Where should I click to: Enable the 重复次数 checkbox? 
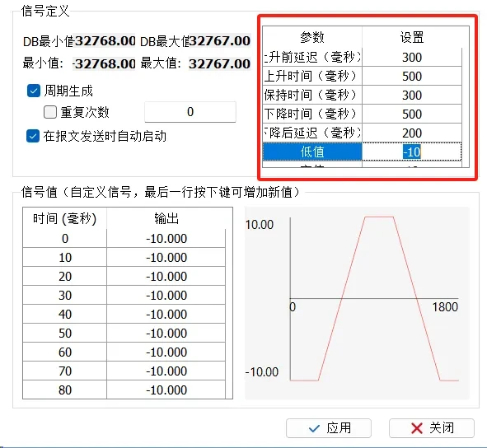pyautogui.click(x=50, y=112)
